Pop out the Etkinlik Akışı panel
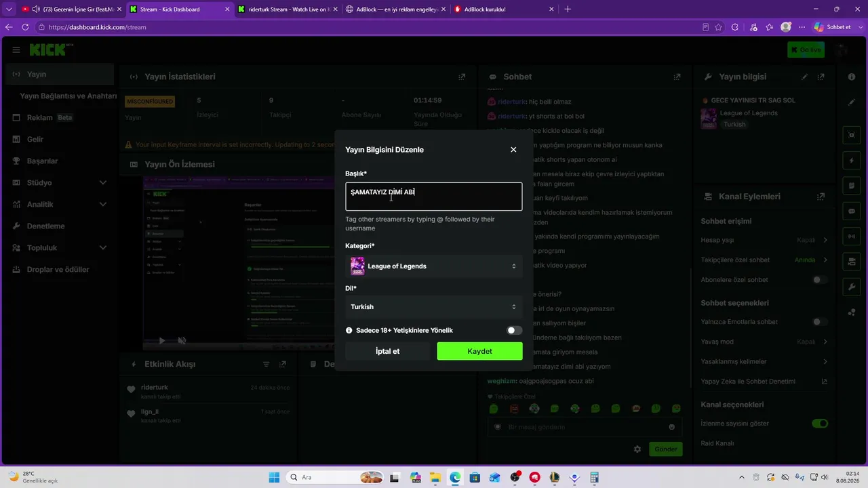 [x=283, y=364]
